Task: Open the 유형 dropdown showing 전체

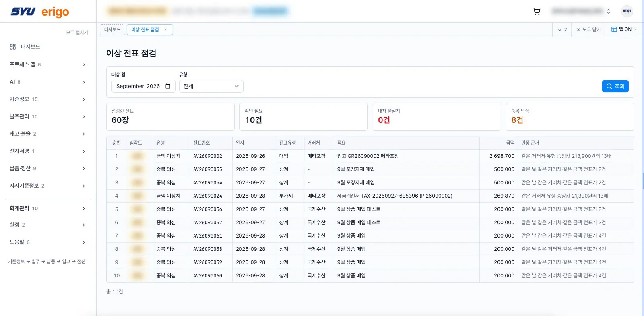Action: point(211,86)
